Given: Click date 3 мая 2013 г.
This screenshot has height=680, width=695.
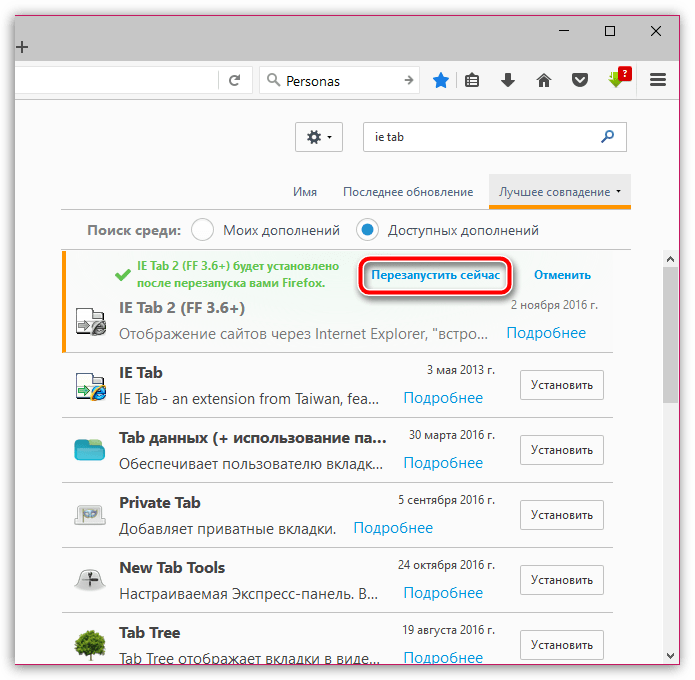Looking at the screenshot, I should 461,370.
